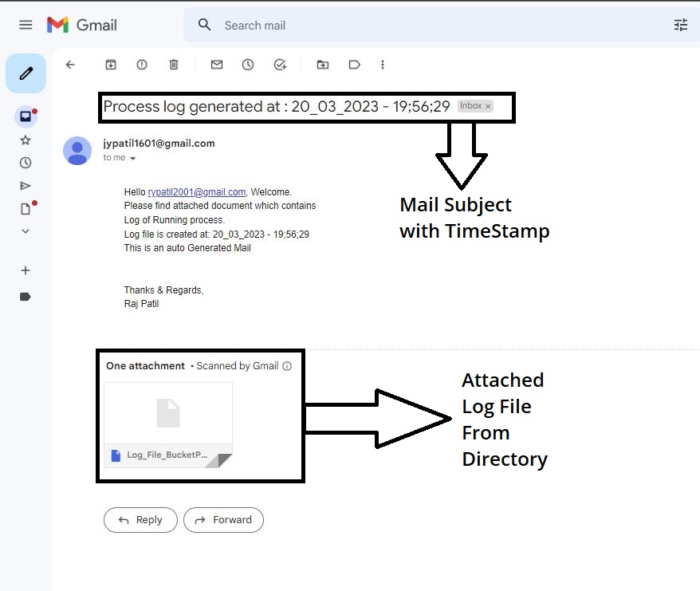
Task: Snooze this email
Action: tap(248, 65)
